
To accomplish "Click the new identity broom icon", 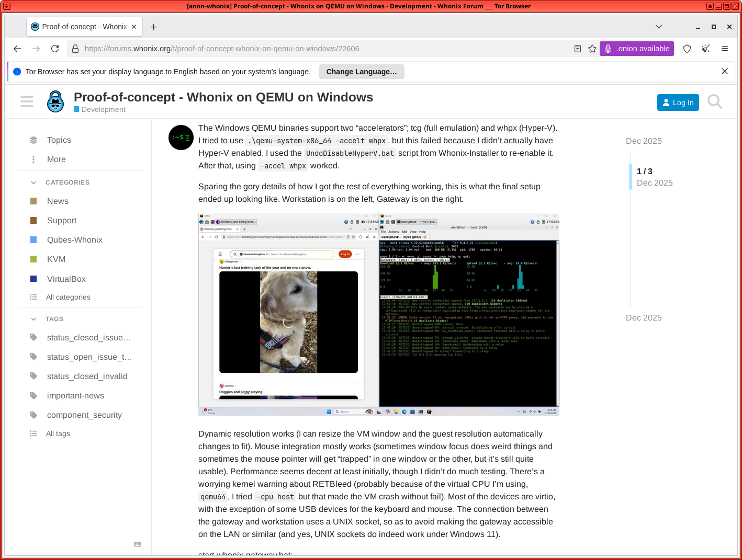I will [x=706, y=49].
